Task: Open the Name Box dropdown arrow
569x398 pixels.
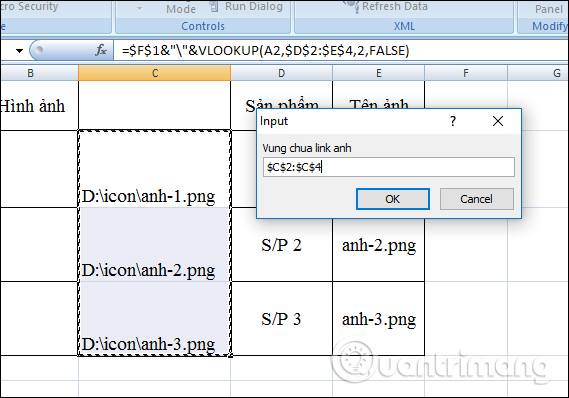Action: pyautogui.click(x=19, y=50)
